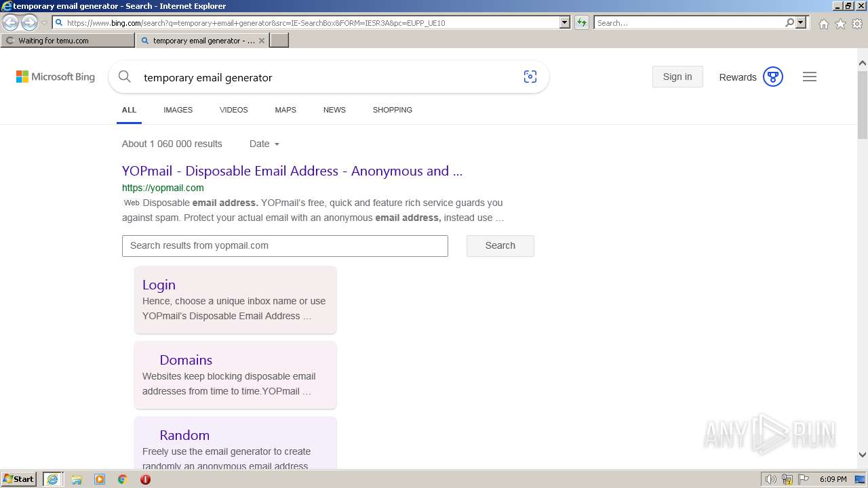Image resolution: width=868 pixels, height=488 pixels.
Task: Open the search provider dropdown arrow
Action: [801, 22]
